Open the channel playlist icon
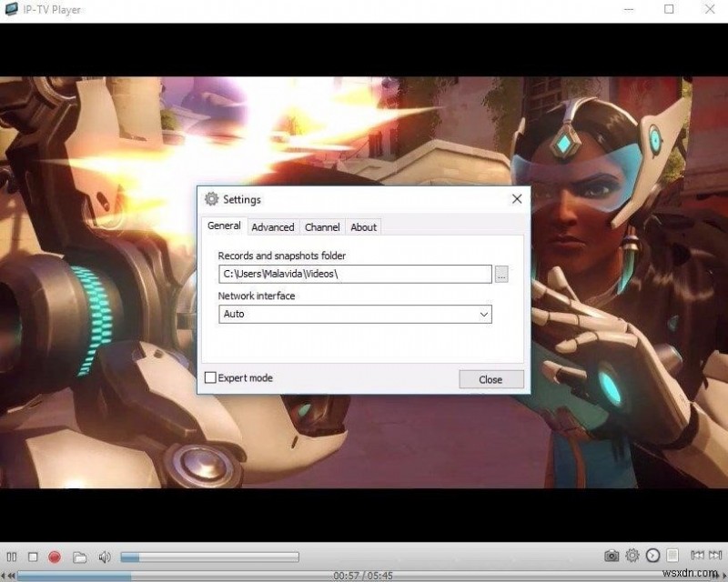 point(672,556)
